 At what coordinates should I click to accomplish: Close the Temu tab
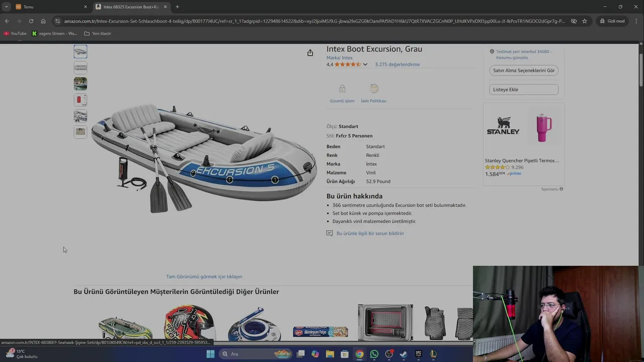click(x=85, y=7)
